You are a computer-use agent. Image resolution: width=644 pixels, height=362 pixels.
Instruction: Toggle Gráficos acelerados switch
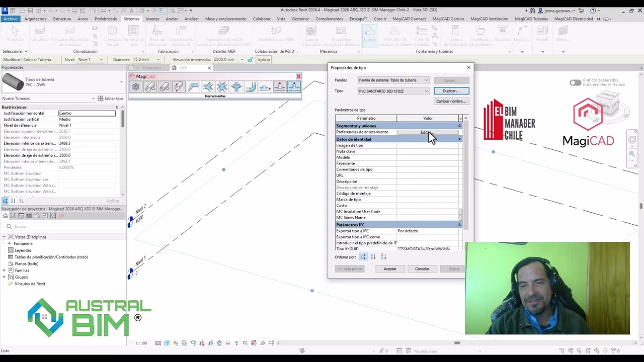575,82
